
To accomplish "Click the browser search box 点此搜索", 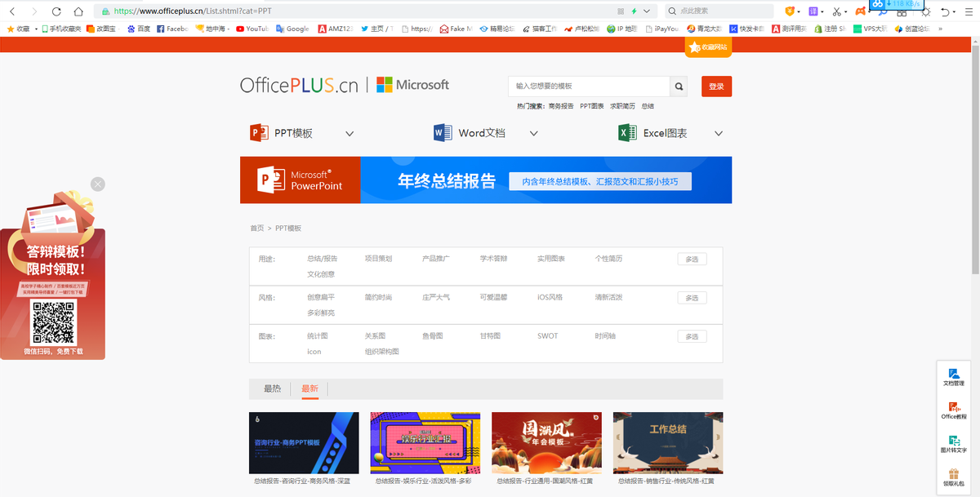I will pyautogui.click(x=719, y=11).
